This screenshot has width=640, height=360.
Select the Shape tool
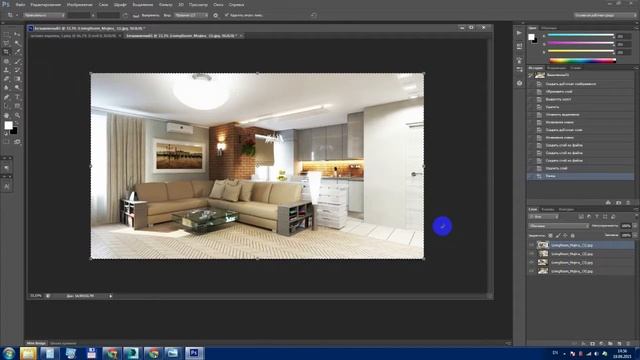click(x=17, y=106)
